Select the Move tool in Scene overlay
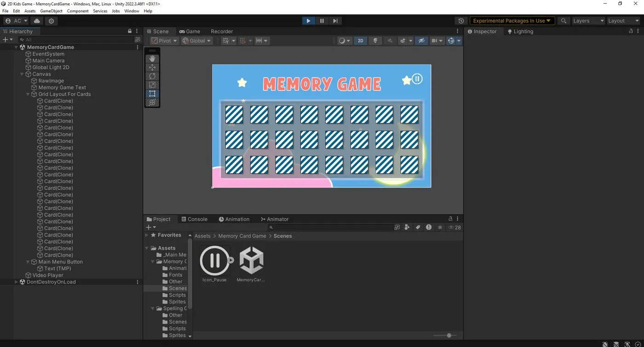Screen dimensions: 644x347 coord(152,68)
